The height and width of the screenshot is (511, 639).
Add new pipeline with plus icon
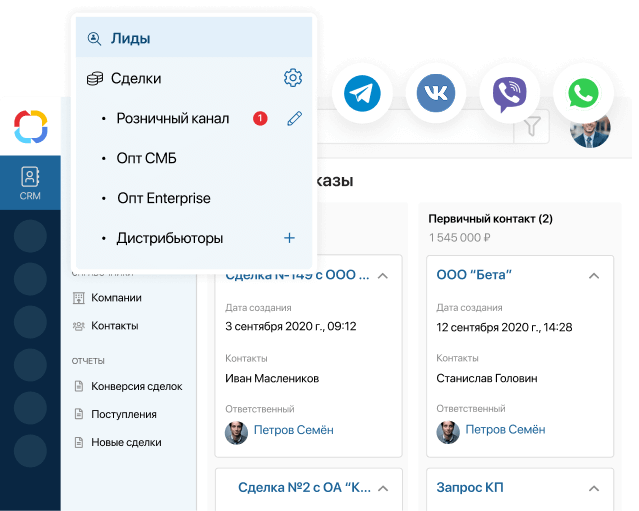[290, 238]
